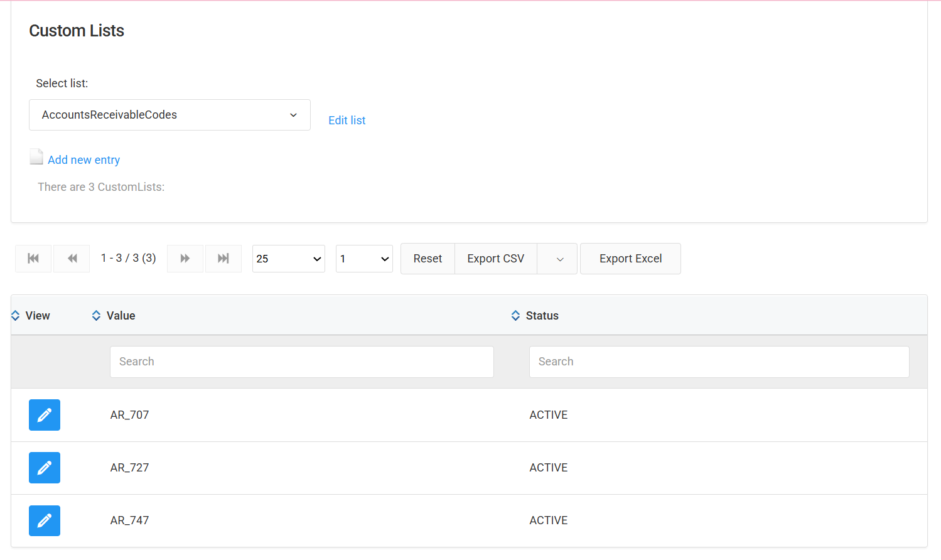Image resolution: width=941 pixels, height=560 pixels.
Task: Edit the AR_707 entry with pencil icon
Action: (45, 415)
